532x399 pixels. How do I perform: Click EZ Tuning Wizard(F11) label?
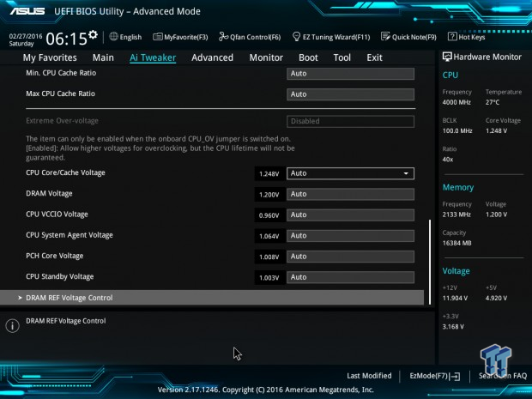click(x=336, y=37)
